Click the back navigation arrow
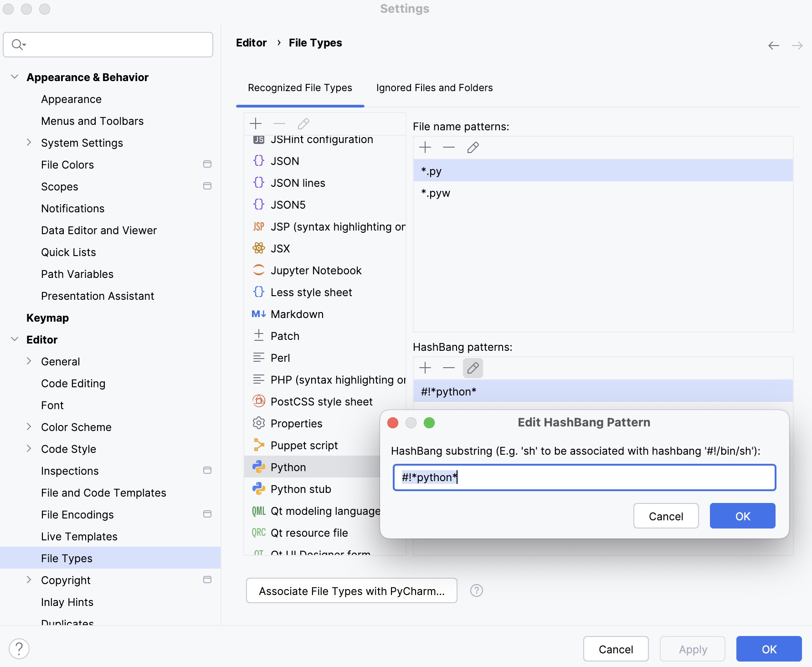This screenshot has width=812, height=667. (773, 45)
